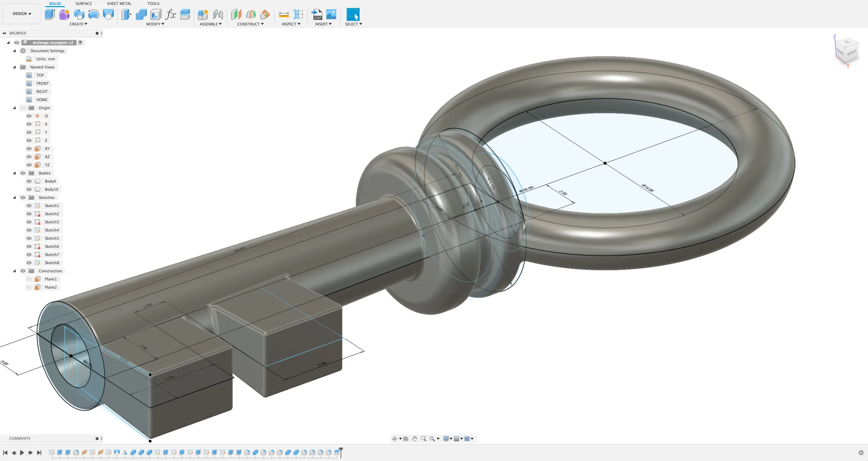This screenshot has width=868, height=461.
Task: Open the SELECT menu label
Action: coord(354,24)
